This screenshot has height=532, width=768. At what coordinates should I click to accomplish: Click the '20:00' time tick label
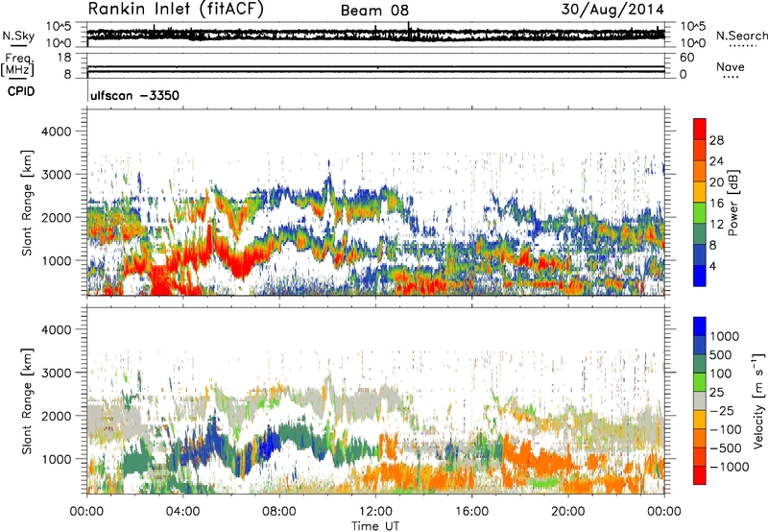pos(567,512)
